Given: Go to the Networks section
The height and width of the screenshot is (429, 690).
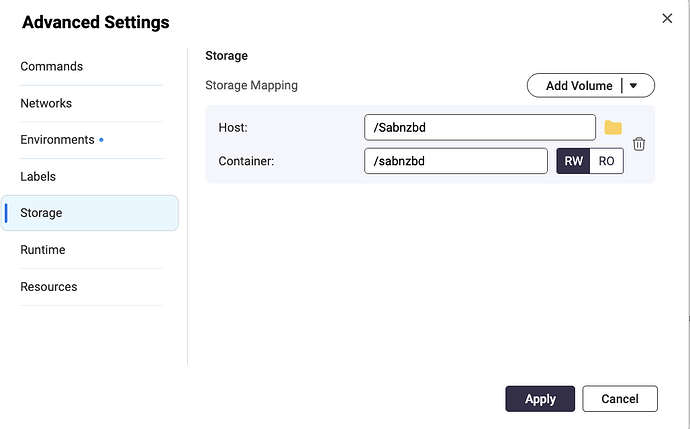Looking at the screenshot, I should (46, 103).
